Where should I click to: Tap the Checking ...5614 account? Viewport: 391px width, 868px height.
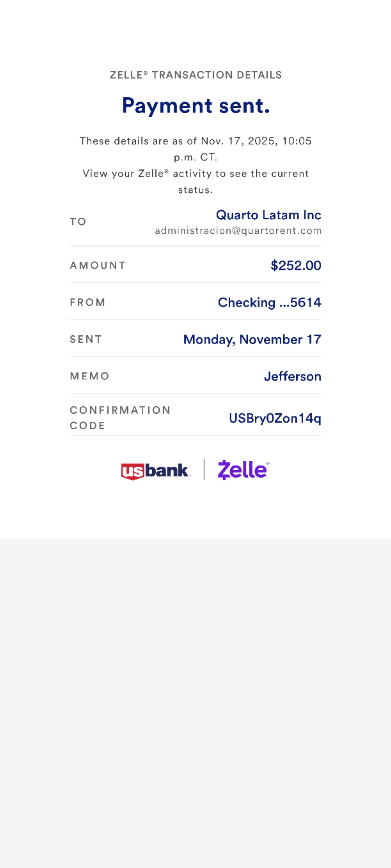269,302
